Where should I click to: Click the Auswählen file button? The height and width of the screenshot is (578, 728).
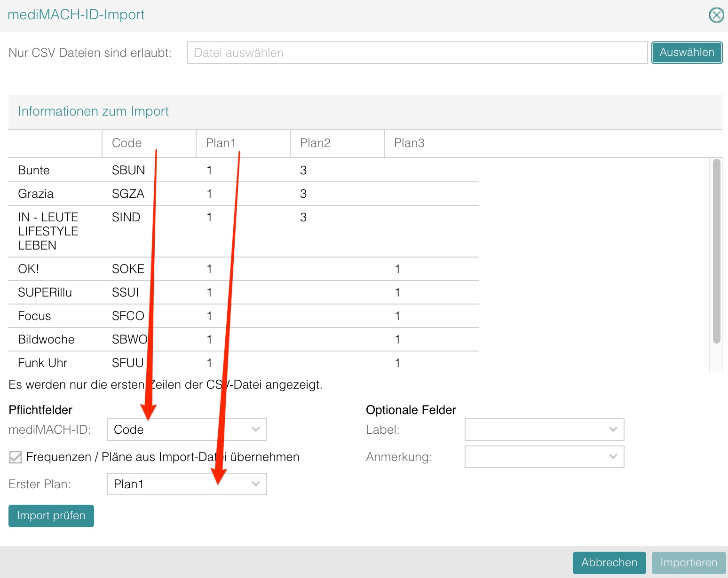[x=687, y=53]
